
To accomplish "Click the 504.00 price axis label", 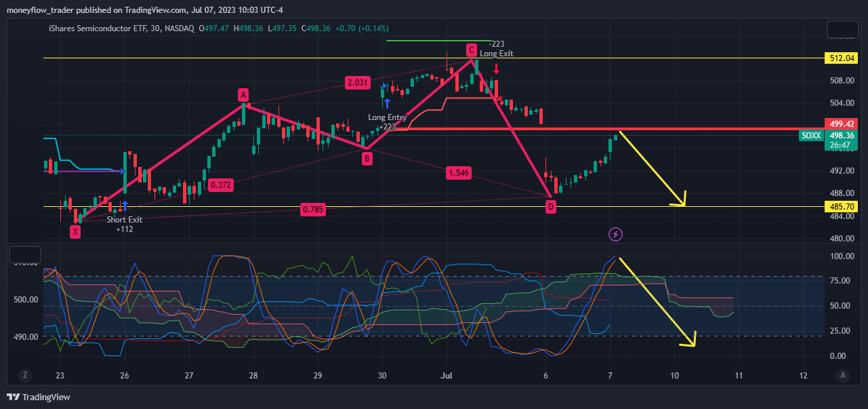I will pos(842,103).
